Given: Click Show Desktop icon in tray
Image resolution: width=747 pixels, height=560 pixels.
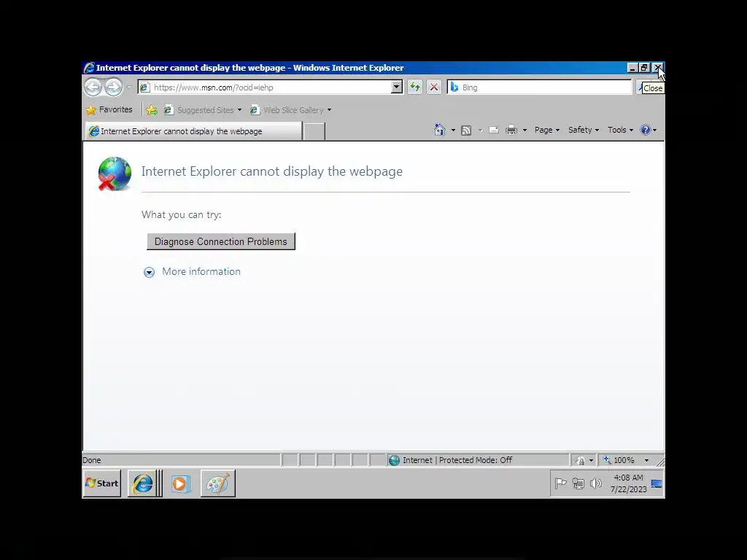Looking at the screenshot, I should [x=657, y=484].
